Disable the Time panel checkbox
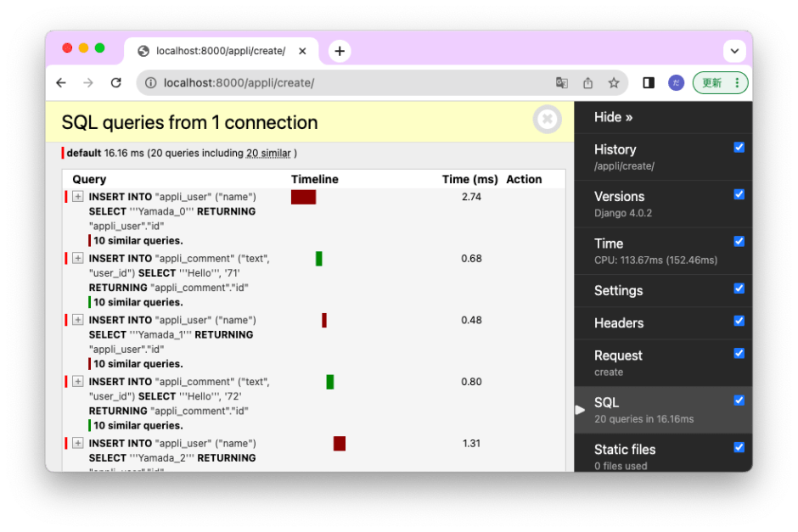Screen dimensions: 798x532 [x=739, y=241]
